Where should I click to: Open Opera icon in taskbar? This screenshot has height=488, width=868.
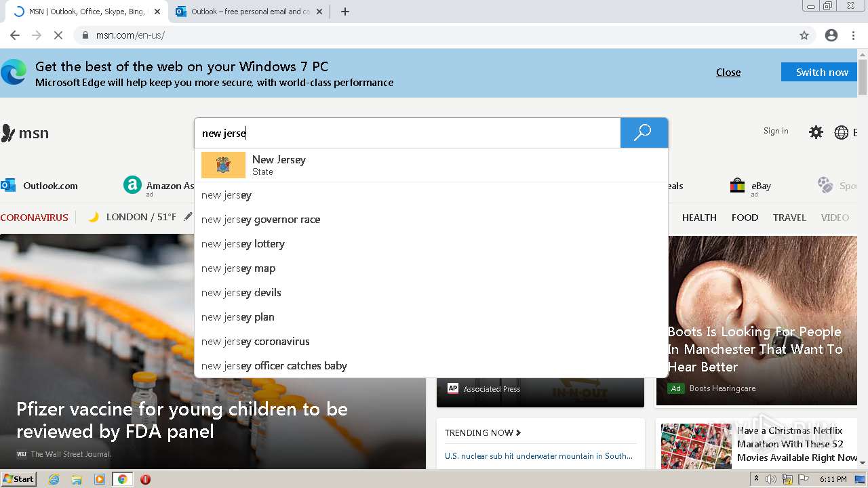tap(145, 479)
